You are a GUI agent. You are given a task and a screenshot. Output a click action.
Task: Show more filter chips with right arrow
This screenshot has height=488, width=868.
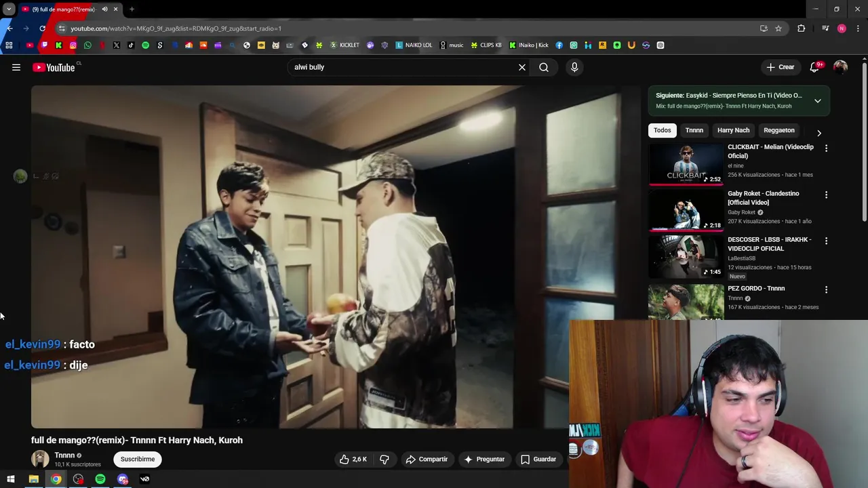(818, 133)
